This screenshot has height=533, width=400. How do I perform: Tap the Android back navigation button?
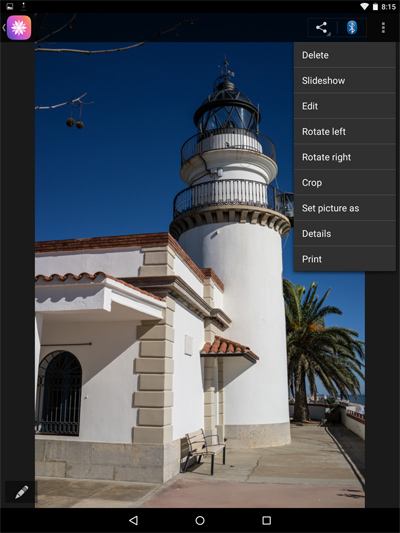(134, 520)
